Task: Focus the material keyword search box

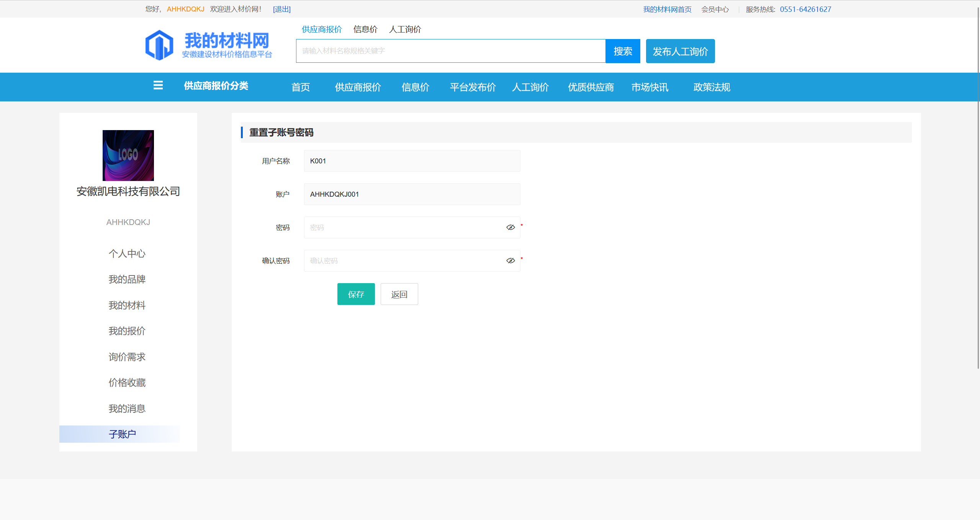Action: pos(450,51)
